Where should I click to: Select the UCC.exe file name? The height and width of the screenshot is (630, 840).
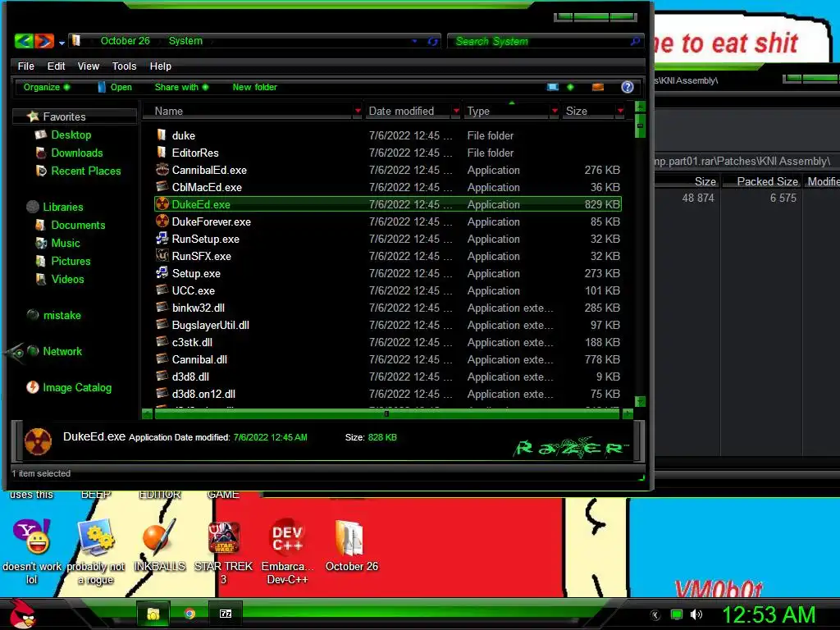click(194, 290)
